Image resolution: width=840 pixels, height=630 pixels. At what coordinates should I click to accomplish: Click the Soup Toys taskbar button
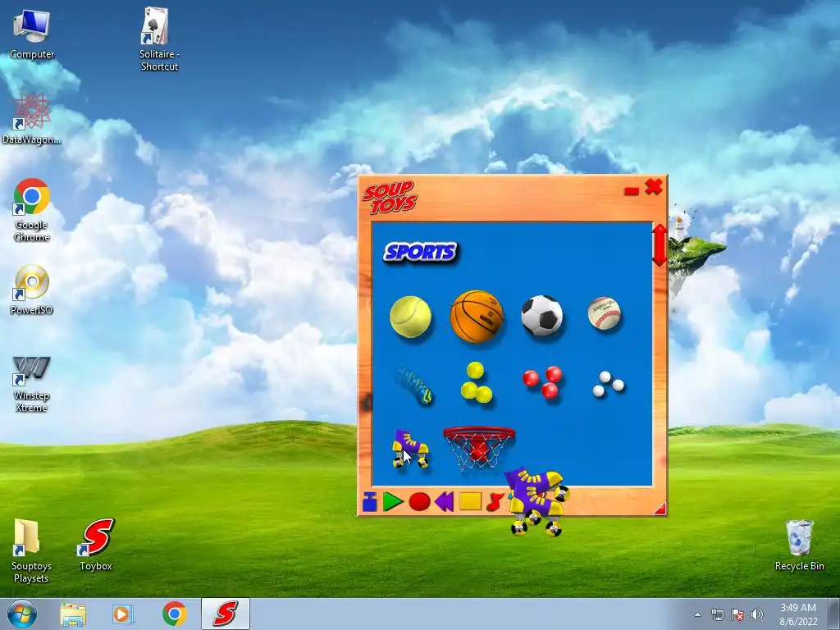click(226, 614)
